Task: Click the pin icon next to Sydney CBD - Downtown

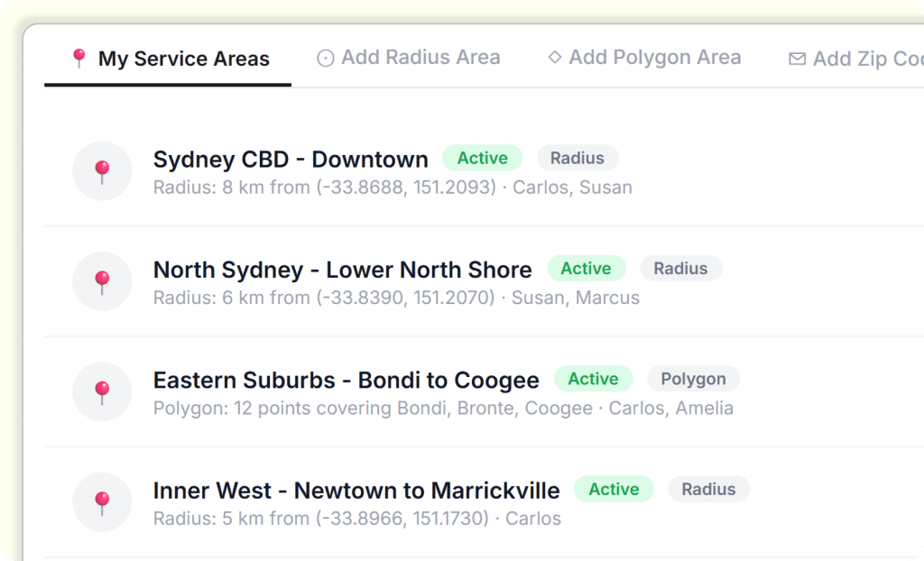Action: point(102,170)
